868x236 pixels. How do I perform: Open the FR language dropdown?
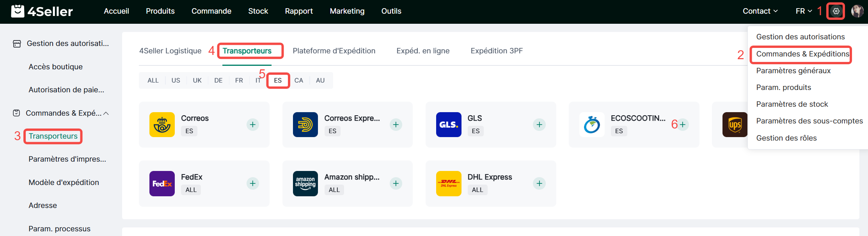tap(804, 11)
